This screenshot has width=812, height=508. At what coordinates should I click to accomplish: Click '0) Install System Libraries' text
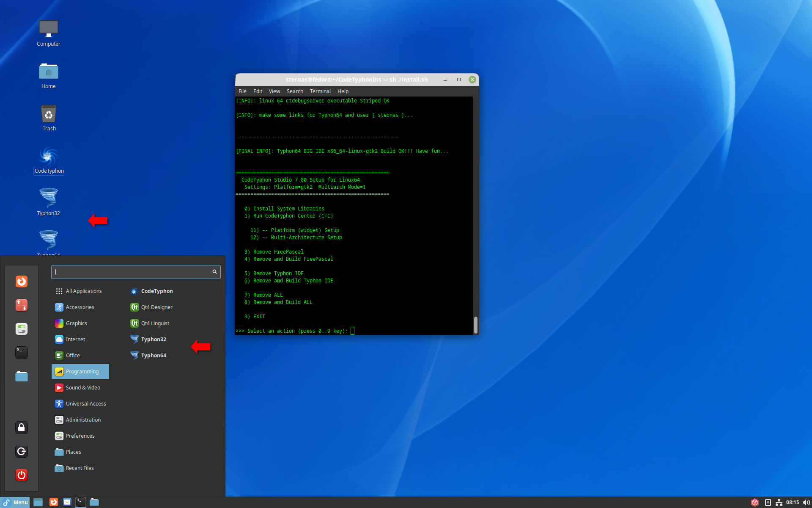[284, 209]
